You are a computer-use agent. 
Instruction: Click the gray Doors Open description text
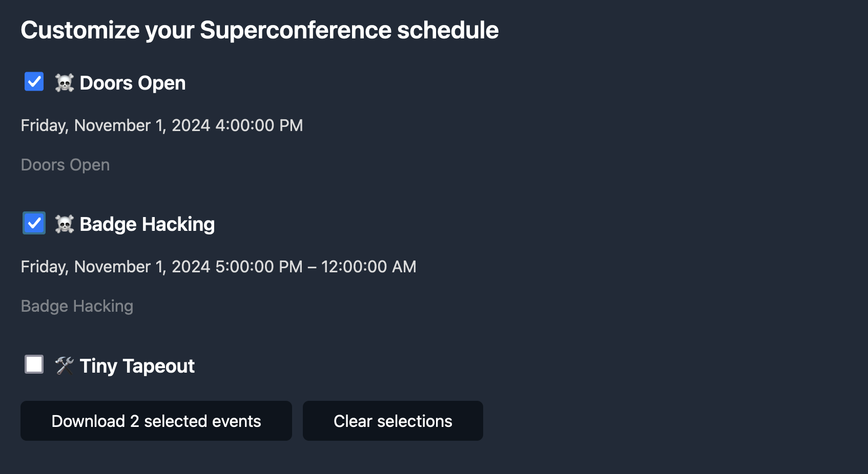click(x=66, y=165)
